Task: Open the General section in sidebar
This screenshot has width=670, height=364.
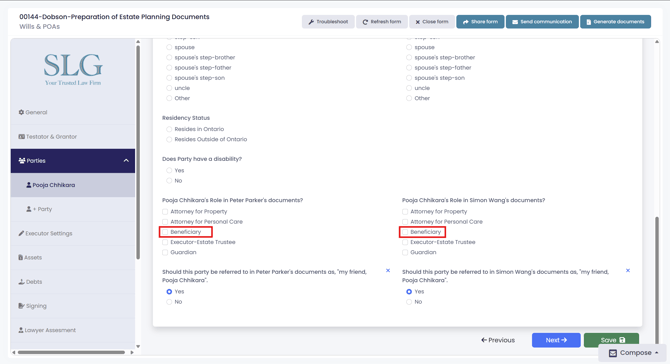Action: tap(73, 112)
